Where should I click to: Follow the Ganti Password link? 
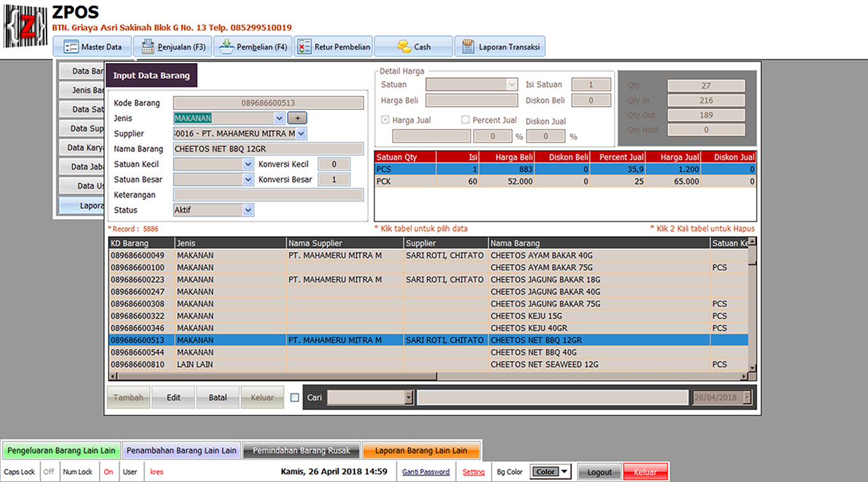tap(425, 472)
